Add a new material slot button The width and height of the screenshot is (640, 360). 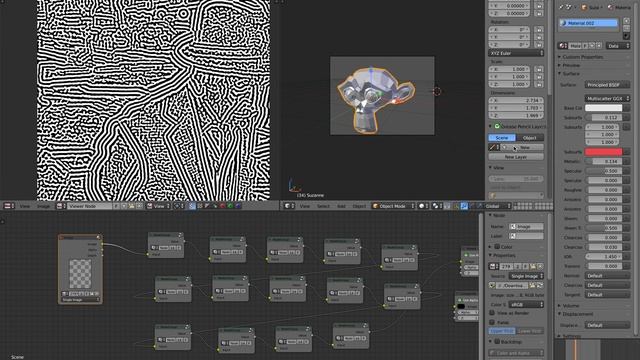click(x=627, y=20)
